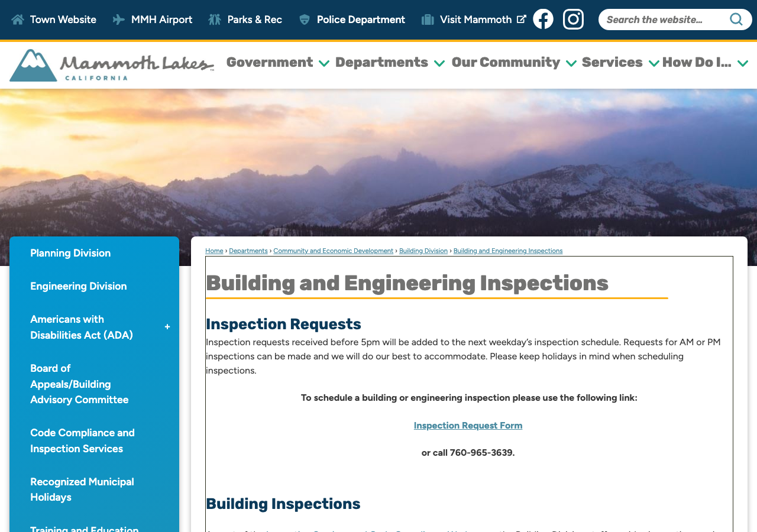The height and width of the screenshot is (532, 757).
Task: Open the Planning Division sidebar item
Action: pyautogui.click(x=70, y=253)
